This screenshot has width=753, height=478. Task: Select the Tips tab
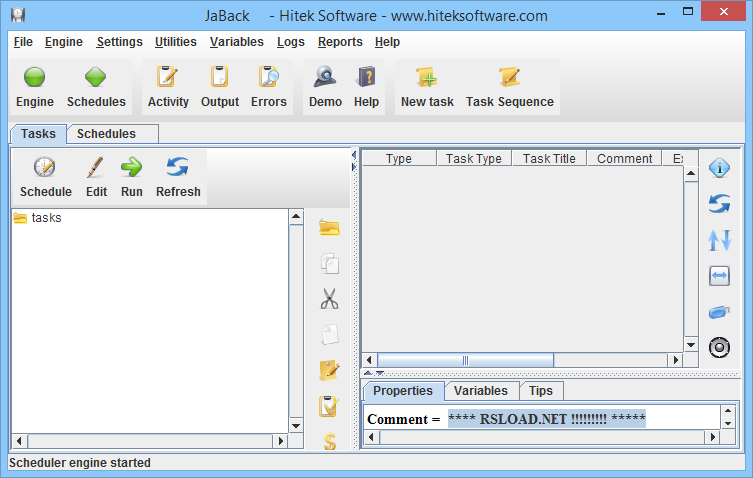tap(541, 391)
